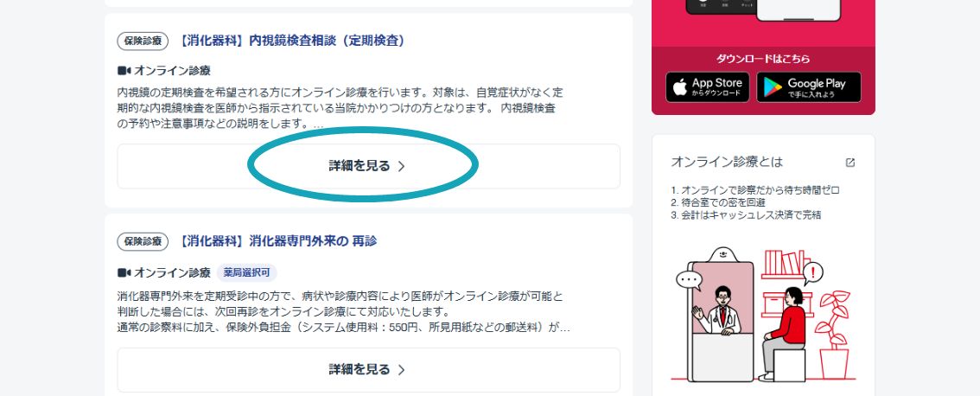Screen dimensions: 980x396
Task: Click external link icon beside オンライン診療とは
Action: click(850, 163)
